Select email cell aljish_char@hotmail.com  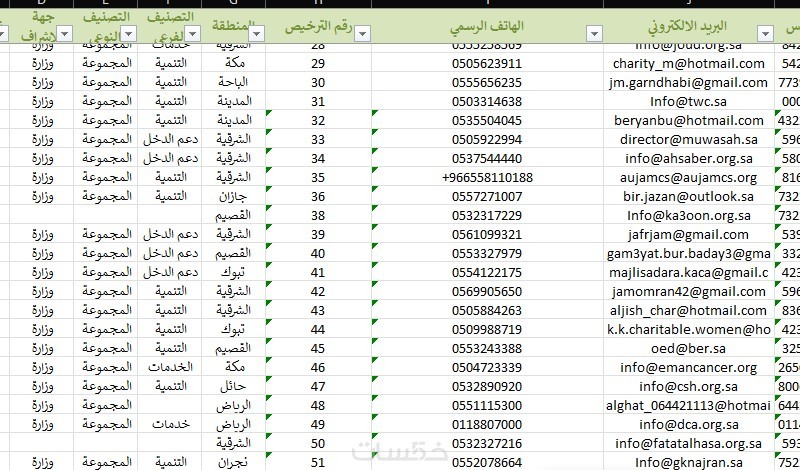click(x=689, y=310)
